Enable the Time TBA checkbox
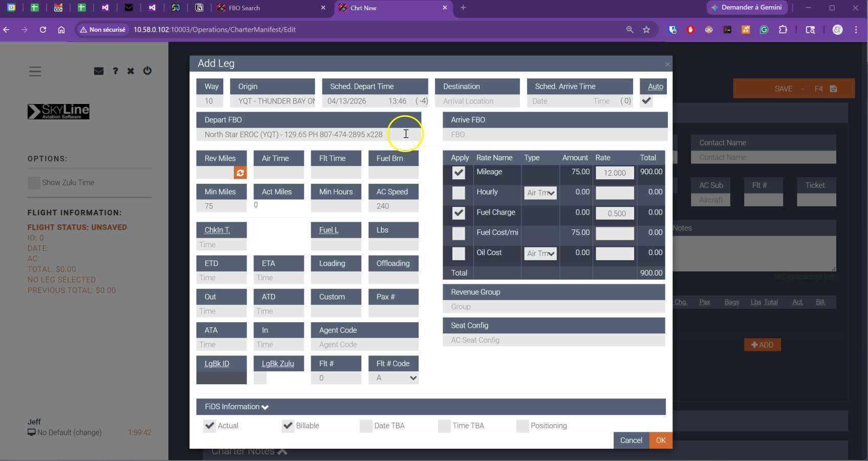Screen dimensions: 868x461 click(x=444, y=426)
